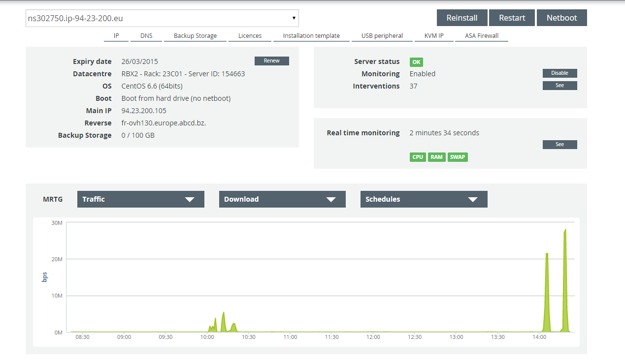Go to the ASA Firewall tab
Viewport: 625px width, 364px height.
(x=481, y=36)
